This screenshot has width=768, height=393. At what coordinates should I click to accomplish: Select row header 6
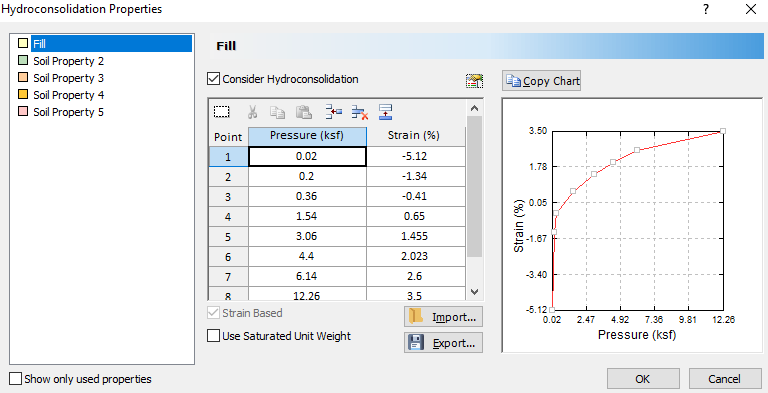[228, 257]
